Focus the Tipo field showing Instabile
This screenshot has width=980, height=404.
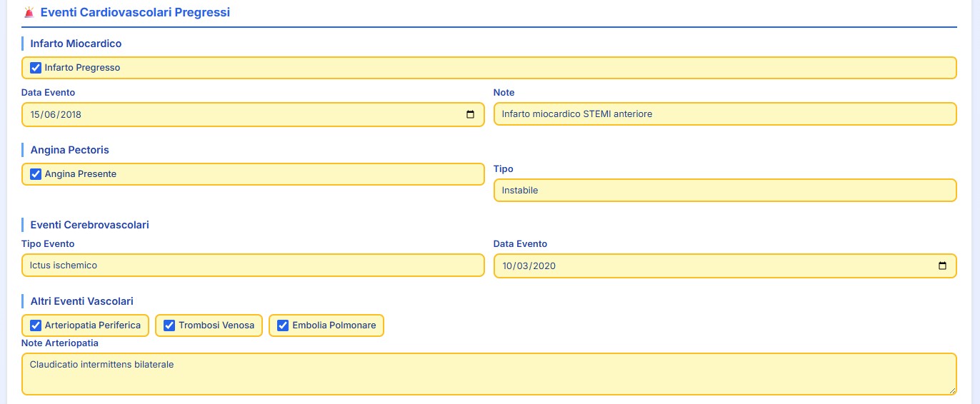(724, 191)
